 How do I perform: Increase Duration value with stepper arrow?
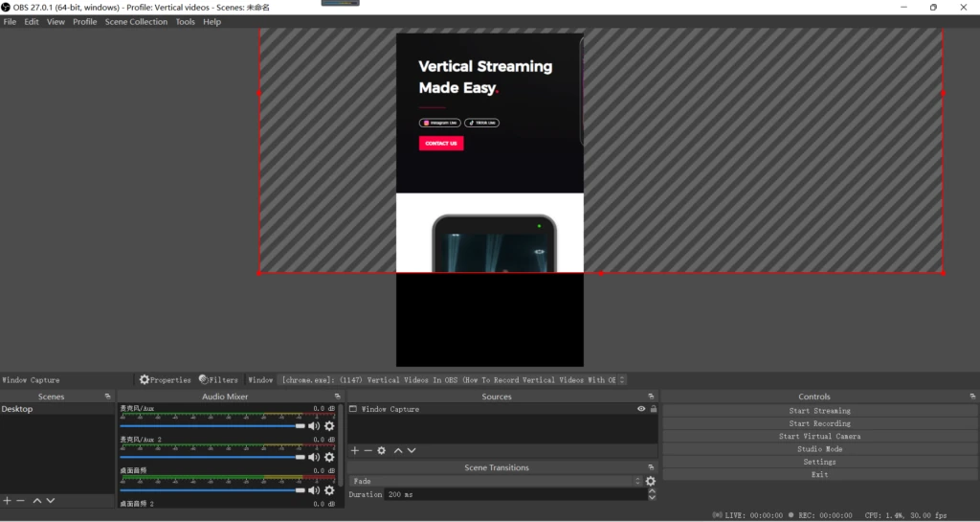coord(652,491)
